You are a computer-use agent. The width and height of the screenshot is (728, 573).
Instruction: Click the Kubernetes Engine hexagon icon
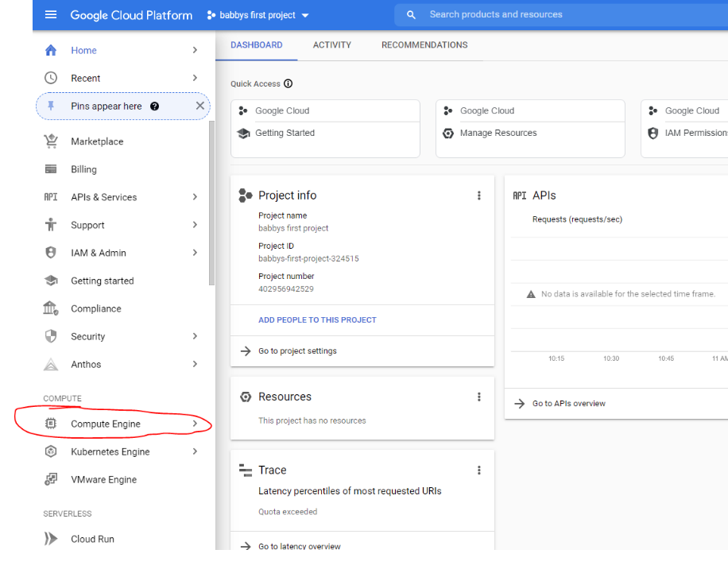51,451
